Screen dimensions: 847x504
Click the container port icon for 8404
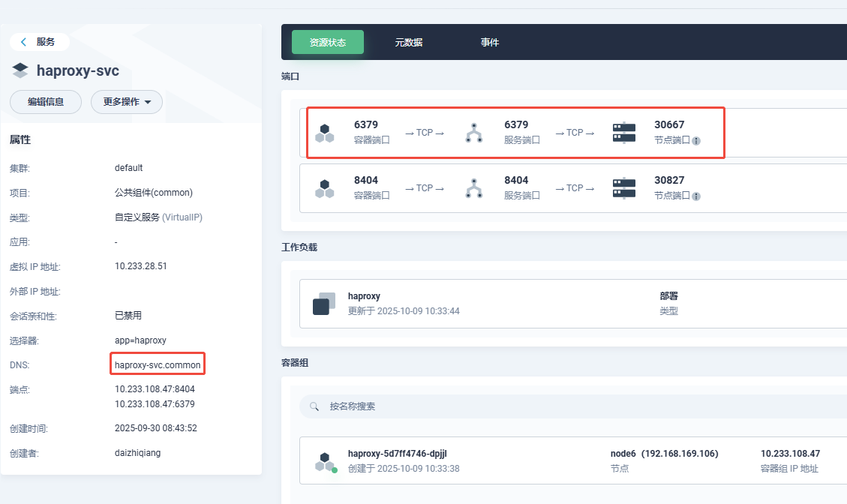324,188
